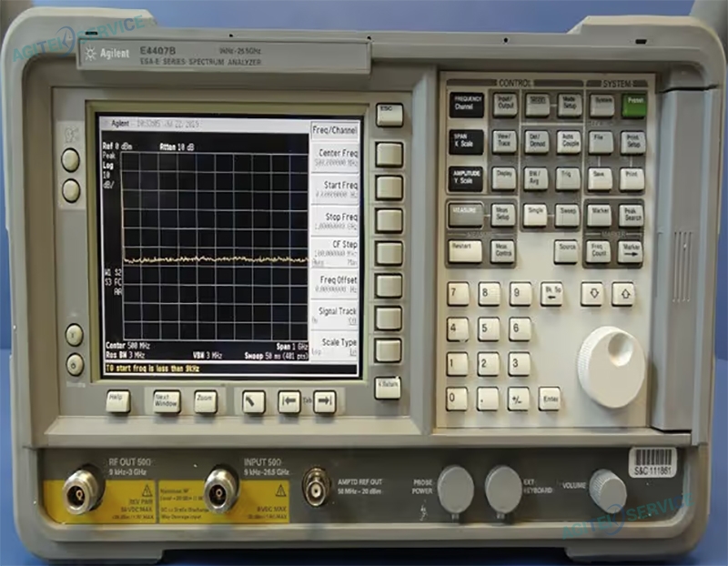Hit the backspace arrow key
Viewport: 728px width, 566px height.
[x=552, y=294]
